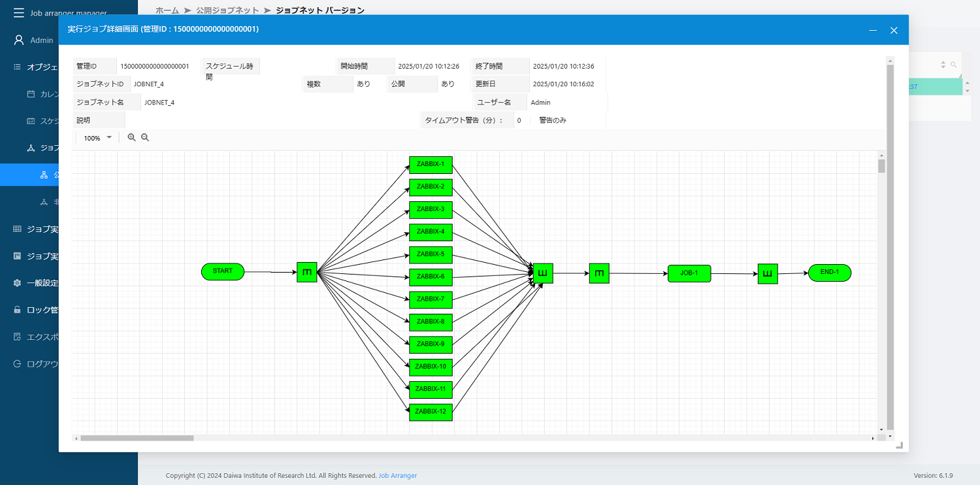Click the ユーザー名 value Admin in the dialog
Image resolution: width=980 pixels, height=485 pixels.
pos(540,102)
